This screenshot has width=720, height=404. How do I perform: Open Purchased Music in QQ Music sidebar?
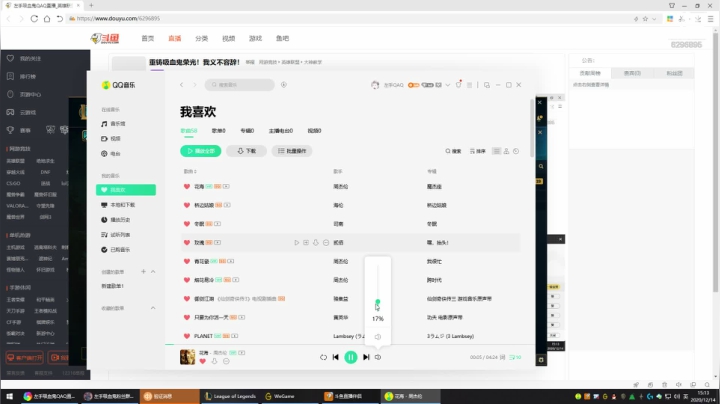(116, 250)
